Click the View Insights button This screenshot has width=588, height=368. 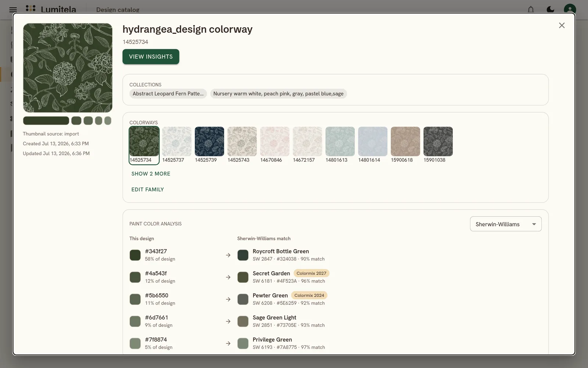pyautogui.click(x=151, y=57)
